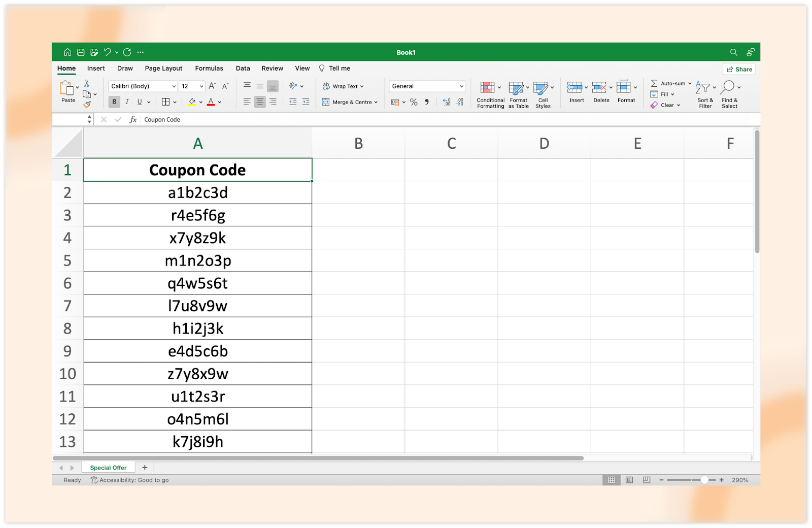Click the zoom slider handle in status bar

click(x=704, y=480)
